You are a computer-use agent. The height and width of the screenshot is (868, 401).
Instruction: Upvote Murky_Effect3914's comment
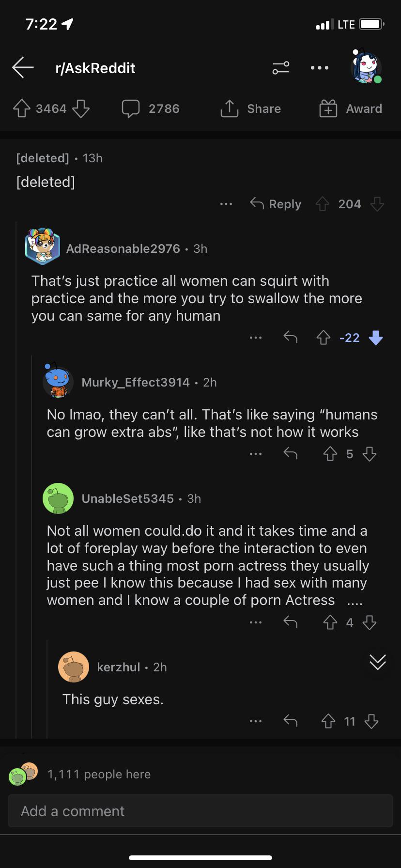[330, 454]
